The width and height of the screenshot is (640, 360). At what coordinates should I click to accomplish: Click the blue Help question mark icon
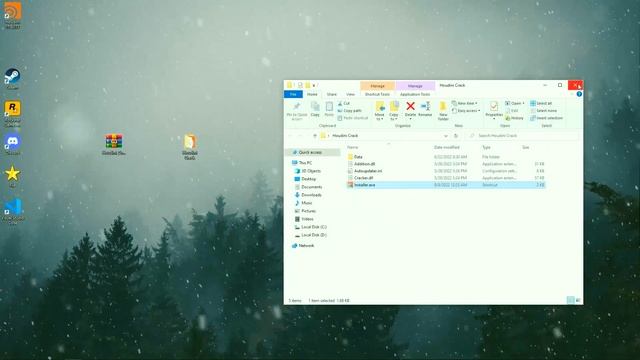(579, 94)
